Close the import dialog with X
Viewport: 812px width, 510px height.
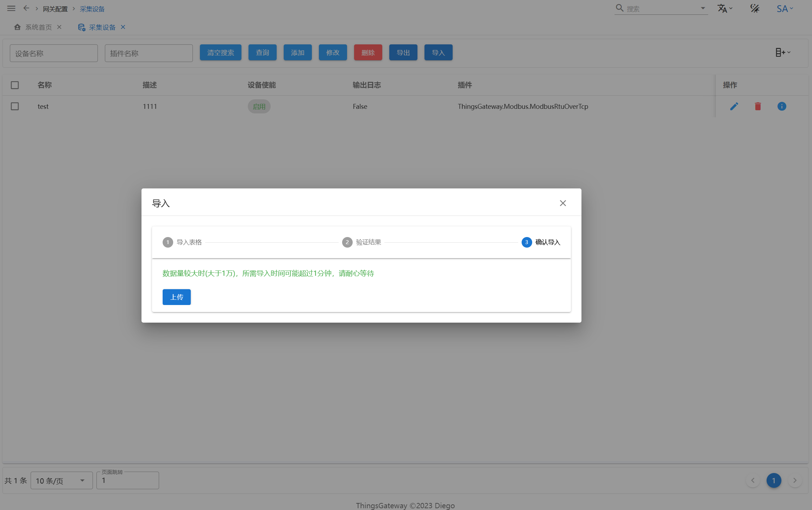[563, 203]
